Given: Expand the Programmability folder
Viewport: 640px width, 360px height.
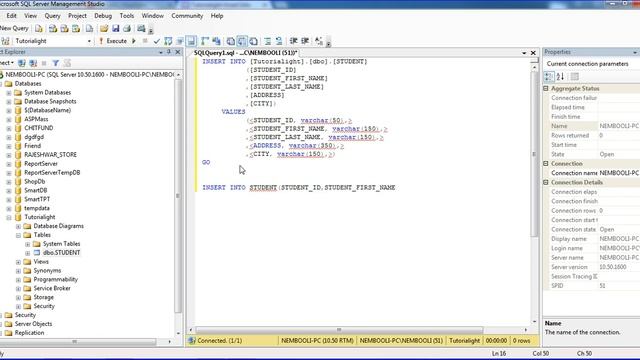Looking at the screenshot, I should [x=18, y=280].
